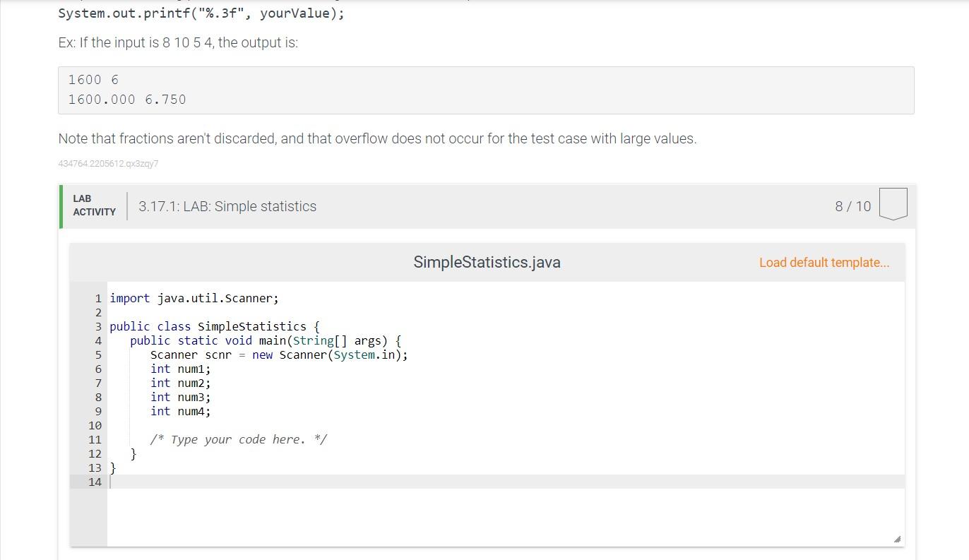Select the SimpleStatistics.java file title
Viewport: 969px width, 560px height.
[487, 262]
